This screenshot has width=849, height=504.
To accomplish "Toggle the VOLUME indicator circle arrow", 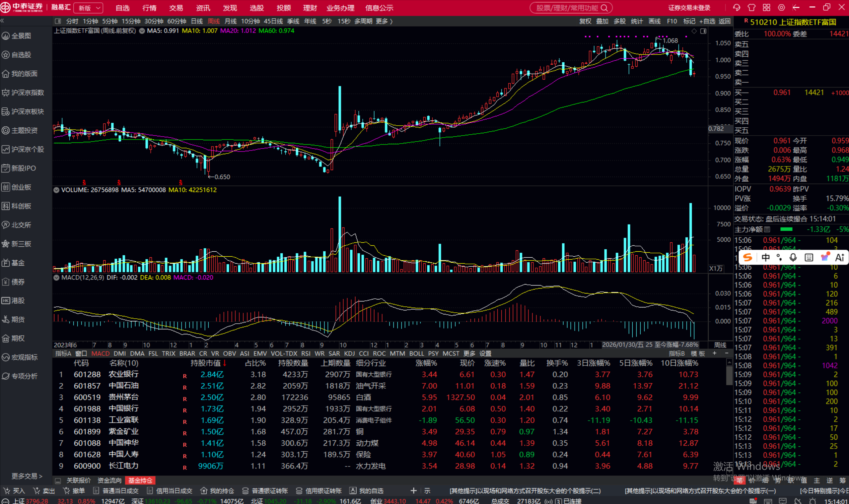I will point(56,190).
